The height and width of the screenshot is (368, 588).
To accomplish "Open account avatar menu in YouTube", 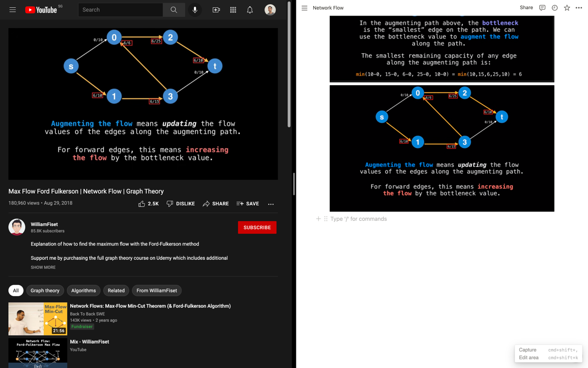I will (x=270, y=10).
